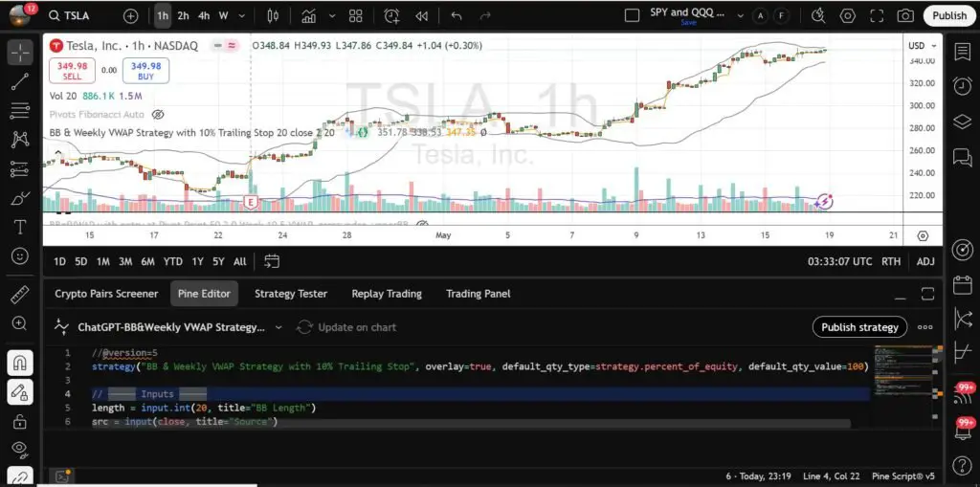Screen dimensions: 980x487
Task: Select the Pine Editor tab
Action: pyautogui.click(x=204, y=294)
